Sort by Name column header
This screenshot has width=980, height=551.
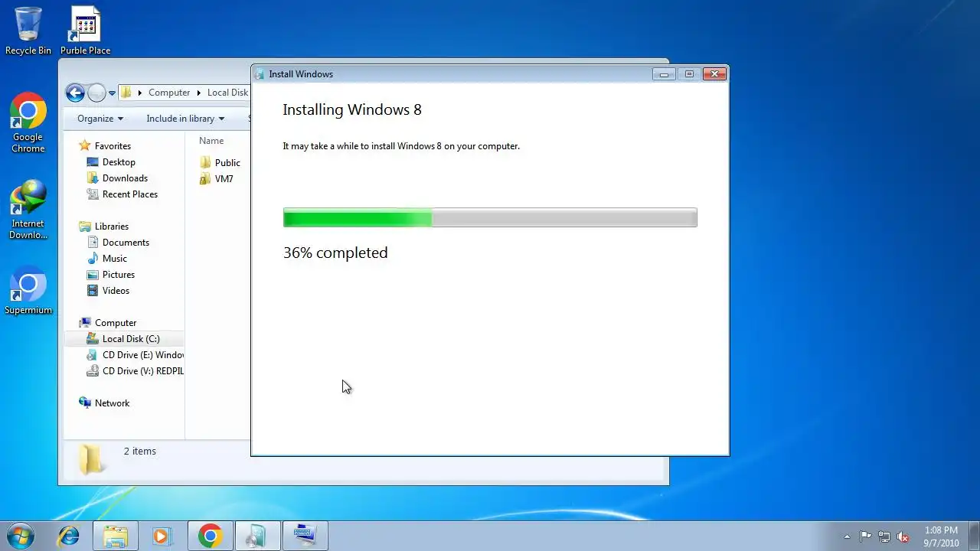(x=211, y=141)
